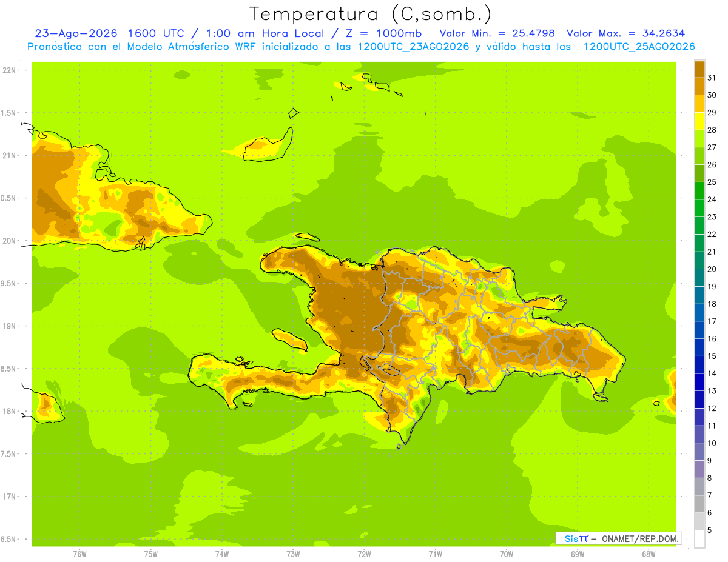Click the legend swatch between 30 and 31
Viewport: 728px width, 562px height.
699,87
